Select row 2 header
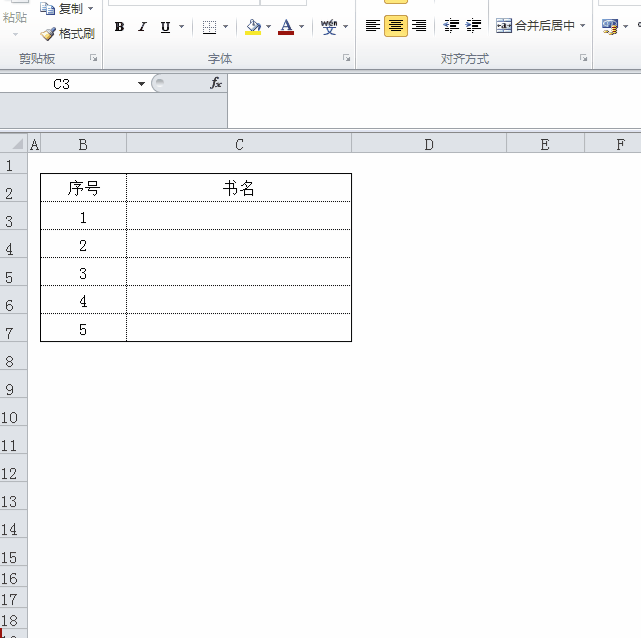 point(13,188)
